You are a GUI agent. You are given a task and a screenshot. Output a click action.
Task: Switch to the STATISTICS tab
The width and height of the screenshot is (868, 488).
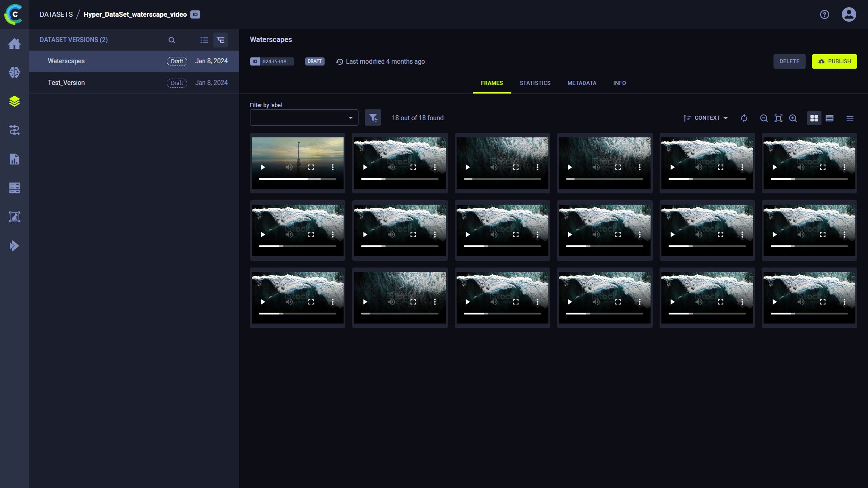535,83
